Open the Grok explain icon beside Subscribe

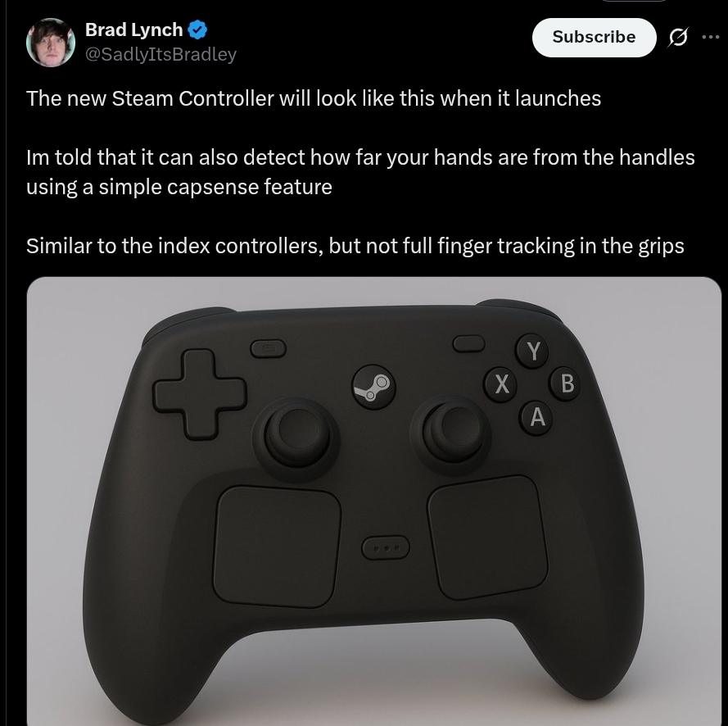click(x=678, y=37)
